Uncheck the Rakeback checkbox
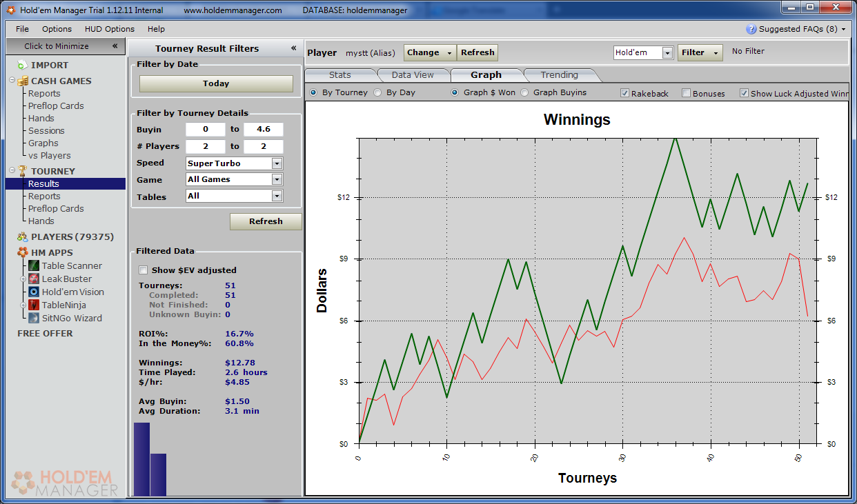This screenshot has width=857, height=504. [x=624, y=93]
